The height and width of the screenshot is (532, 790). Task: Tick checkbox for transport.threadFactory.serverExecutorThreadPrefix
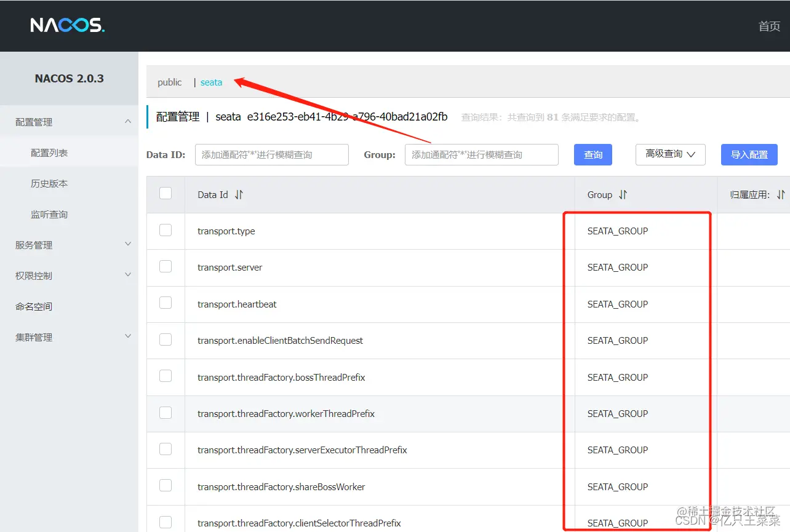pyautogui.click(x=166, y=449)
